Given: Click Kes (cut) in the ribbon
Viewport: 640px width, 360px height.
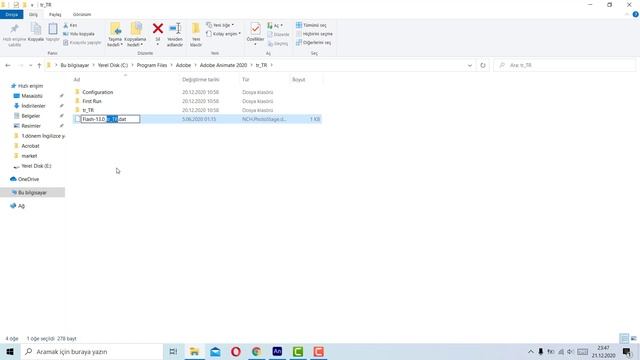Looking at the screenshot, I should click(70, 25).
